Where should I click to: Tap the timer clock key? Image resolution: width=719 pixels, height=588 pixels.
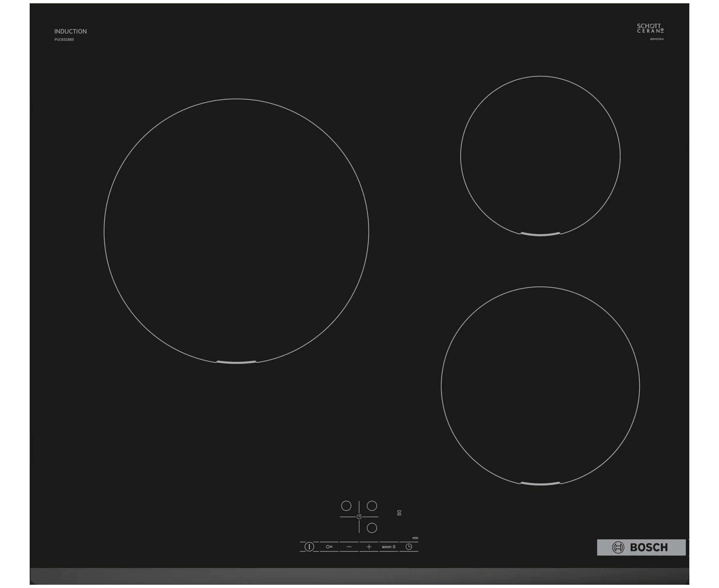[x=409, y=547]
